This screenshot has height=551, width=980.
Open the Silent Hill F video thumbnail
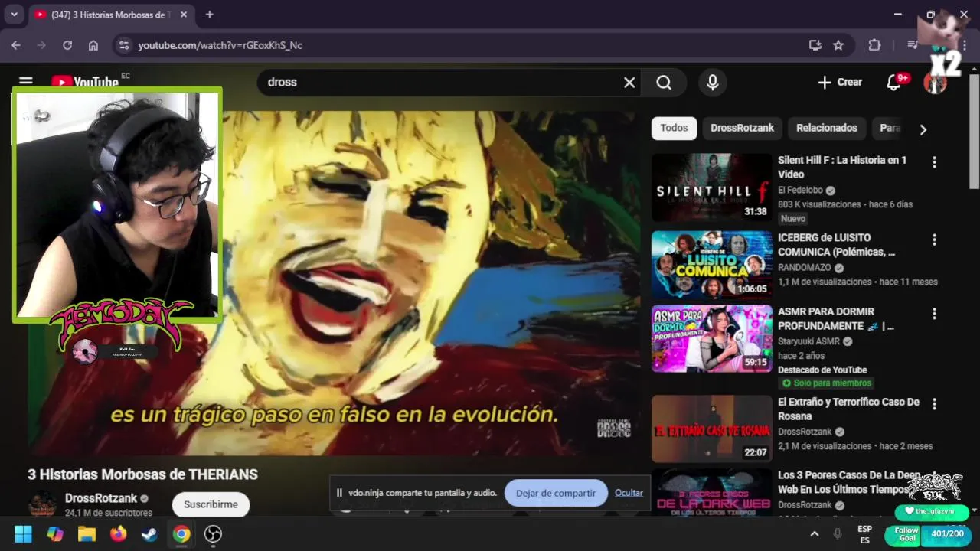tap(712, 187)
